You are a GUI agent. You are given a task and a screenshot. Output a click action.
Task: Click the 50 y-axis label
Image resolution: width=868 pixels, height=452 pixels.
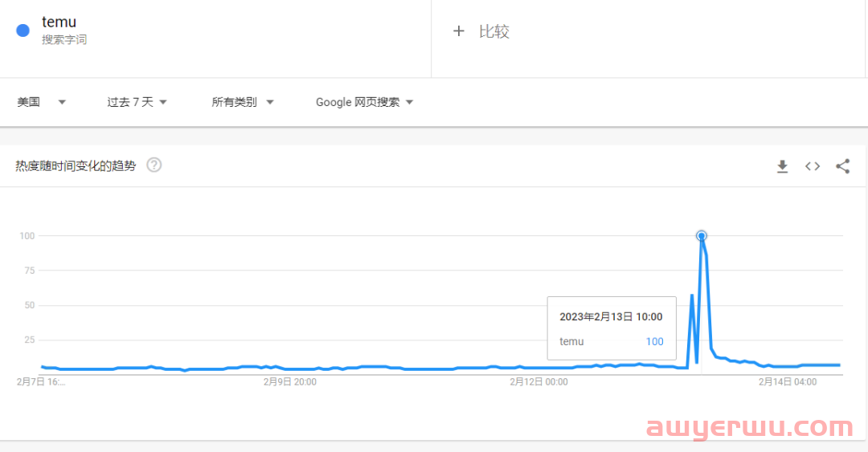click(x=30, y=305)
